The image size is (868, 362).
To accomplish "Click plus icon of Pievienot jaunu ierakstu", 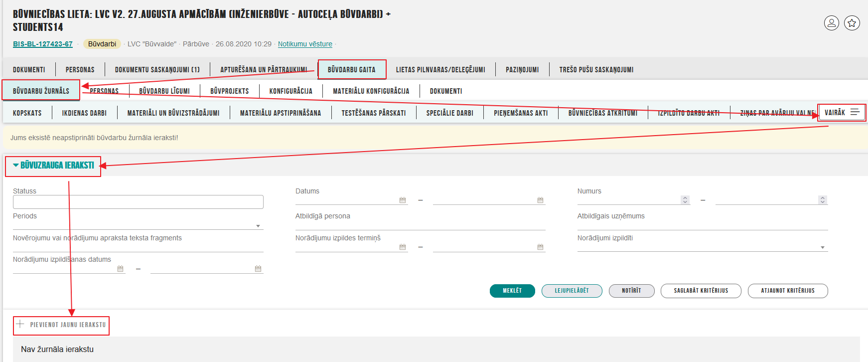I will coord(20,324).
